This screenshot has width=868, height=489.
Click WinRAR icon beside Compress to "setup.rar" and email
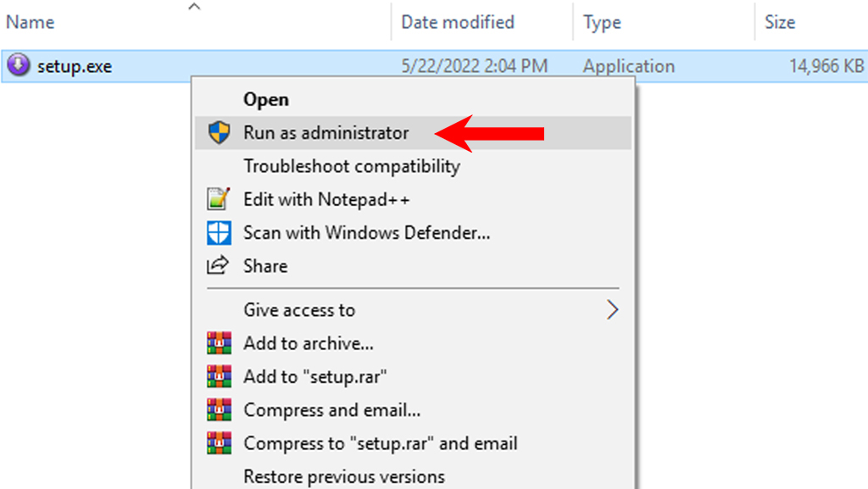pos(220,443)
